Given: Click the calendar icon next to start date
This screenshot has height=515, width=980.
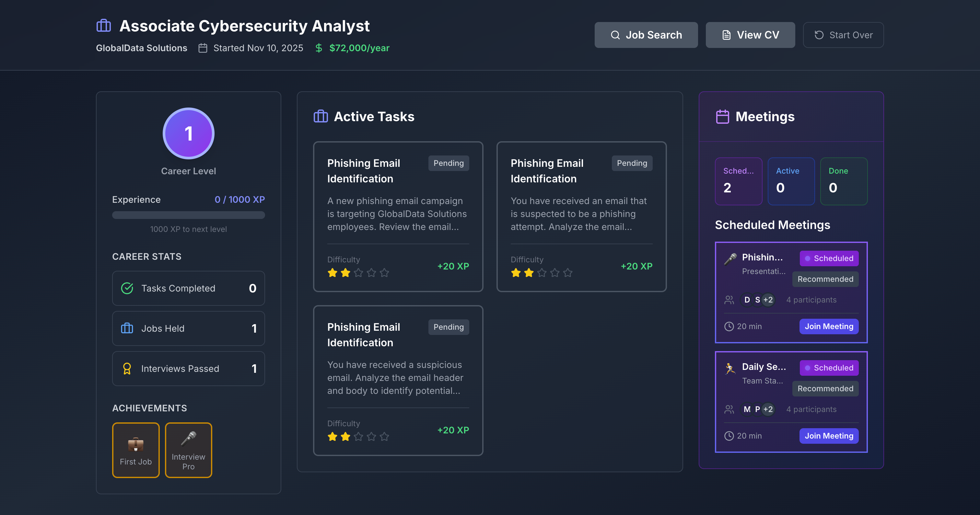Looking at the screenshot, I should coord(203,48).
